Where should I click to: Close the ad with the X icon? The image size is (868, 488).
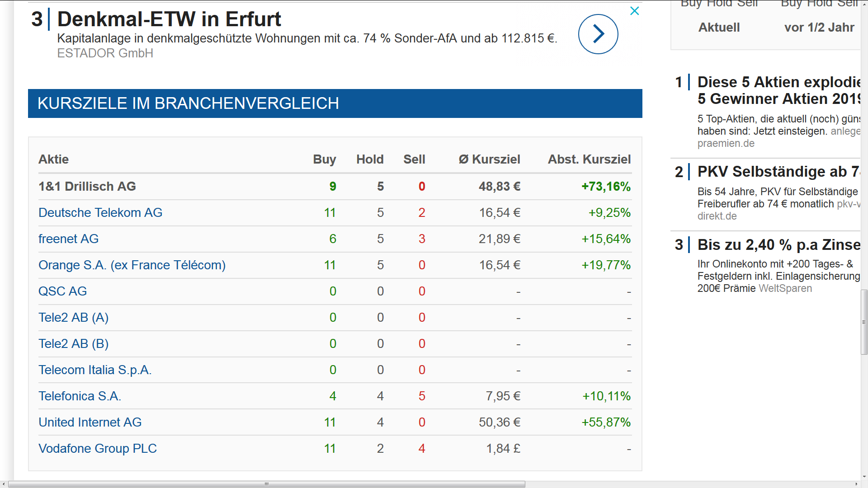(634, 11)
